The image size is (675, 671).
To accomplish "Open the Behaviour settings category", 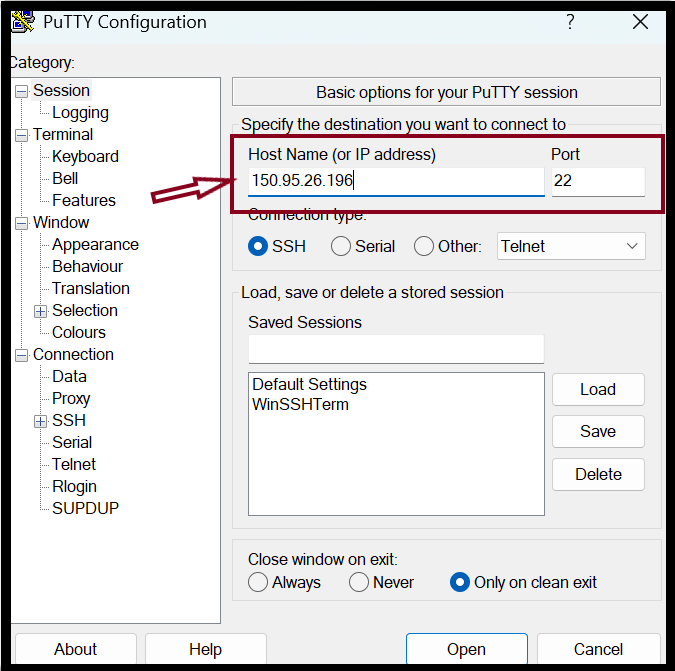I will tap(87, 266).
